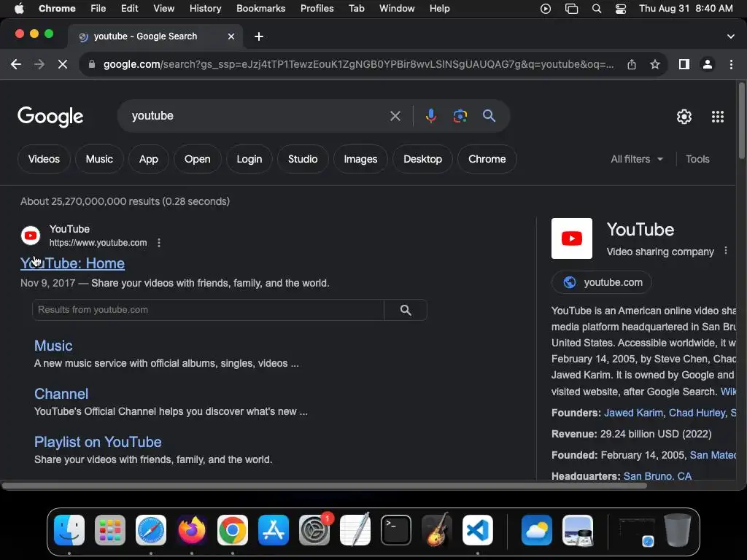
Task: Open the Channel sitelink
Action: pos(61,394)
